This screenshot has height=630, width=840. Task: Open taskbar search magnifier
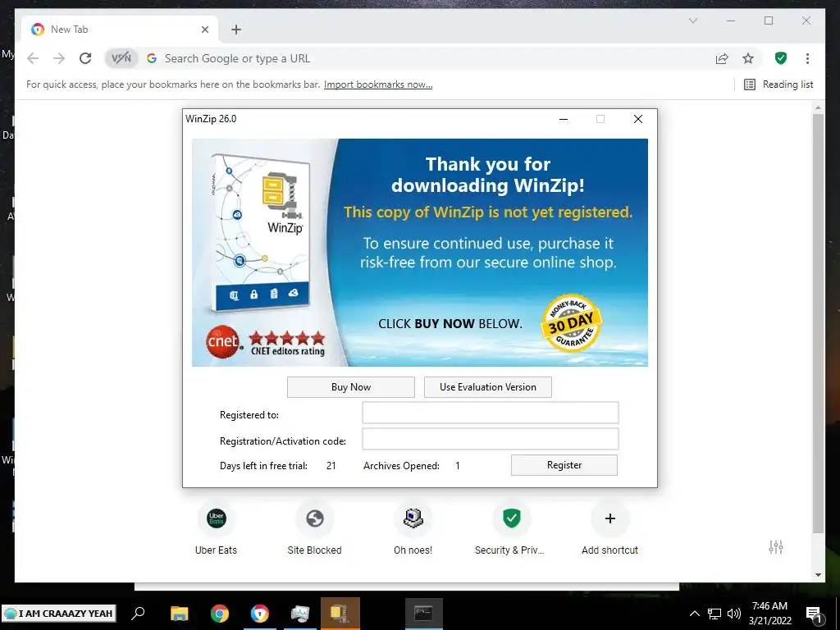click(x=138, y=613)
